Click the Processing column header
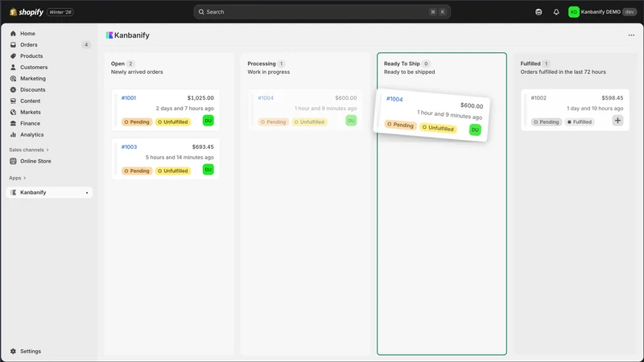 261,64
